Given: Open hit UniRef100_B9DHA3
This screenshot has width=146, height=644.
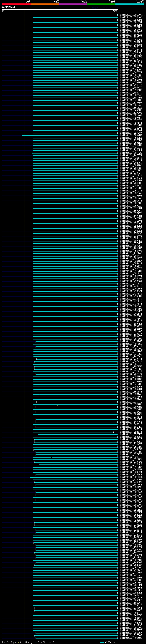Looking at the screenshot, I should point(131,17).
